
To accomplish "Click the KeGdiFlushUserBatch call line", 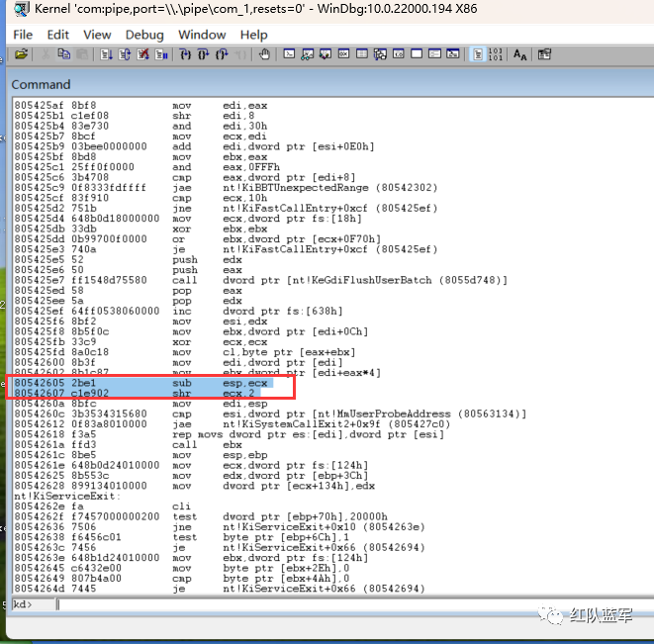I will point(260,280).
